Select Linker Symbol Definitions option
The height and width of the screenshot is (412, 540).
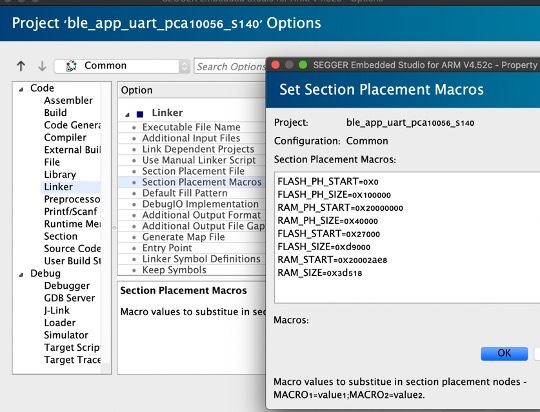201,259
